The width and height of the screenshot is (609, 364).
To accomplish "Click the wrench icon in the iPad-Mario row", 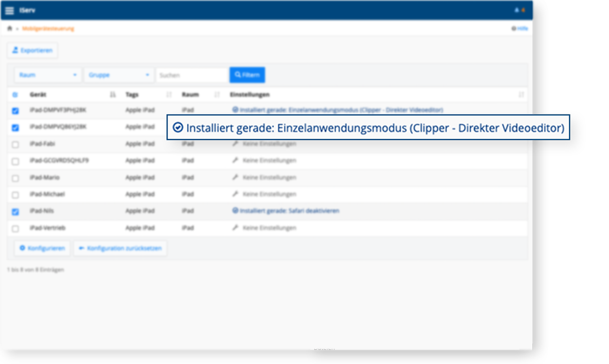I will click(235, 177).
